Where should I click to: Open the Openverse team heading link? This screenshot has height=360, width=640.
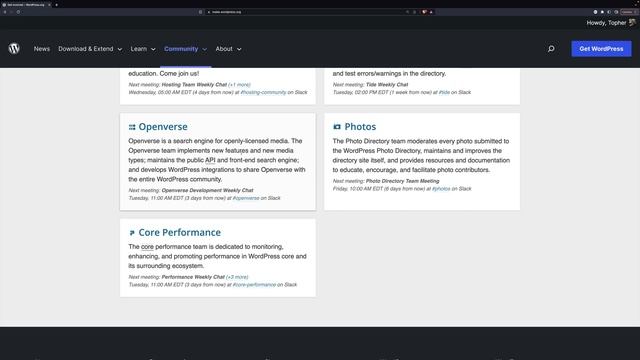[x=163, y=127]
